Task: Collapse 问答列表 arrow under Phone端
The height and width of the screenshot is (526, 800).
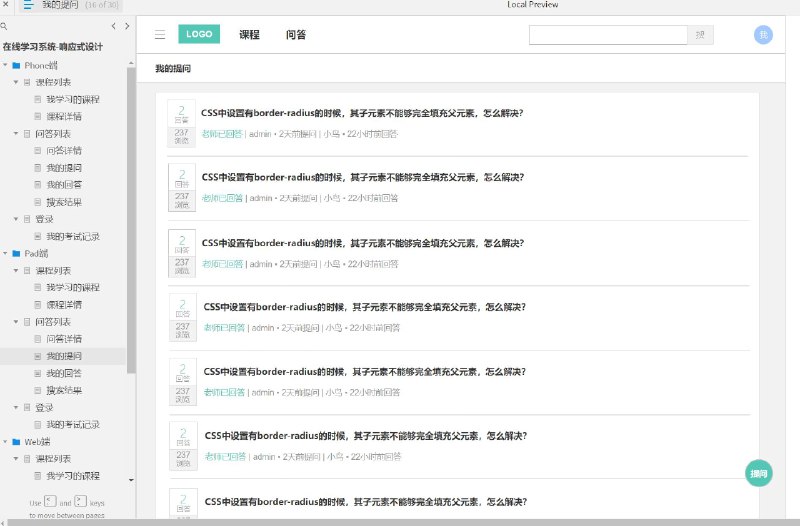Action: (x=16, y=134)
